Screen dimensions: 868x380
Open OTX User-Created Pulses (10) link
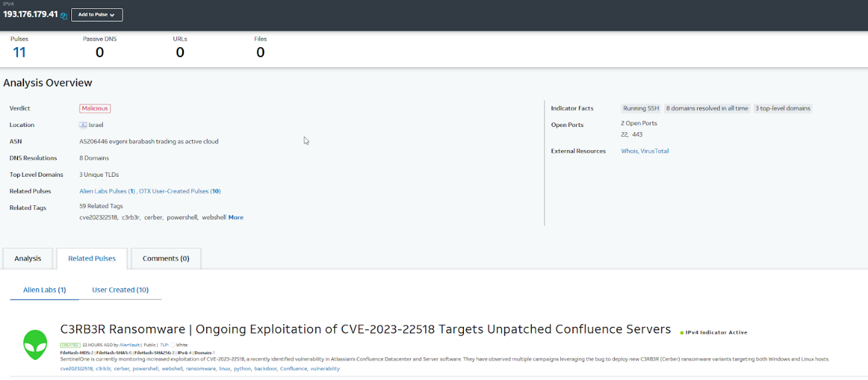[x=179, y=191]
